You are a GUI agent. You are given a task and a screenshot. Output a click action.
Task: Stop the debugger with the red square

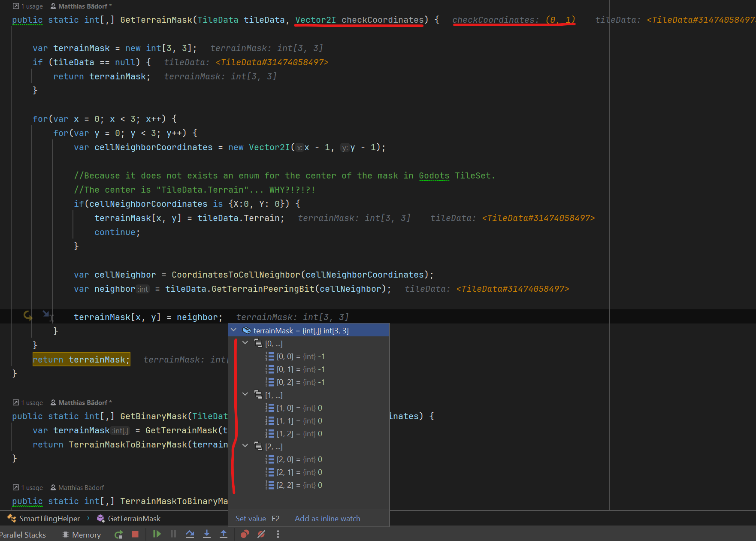[135, 534]
